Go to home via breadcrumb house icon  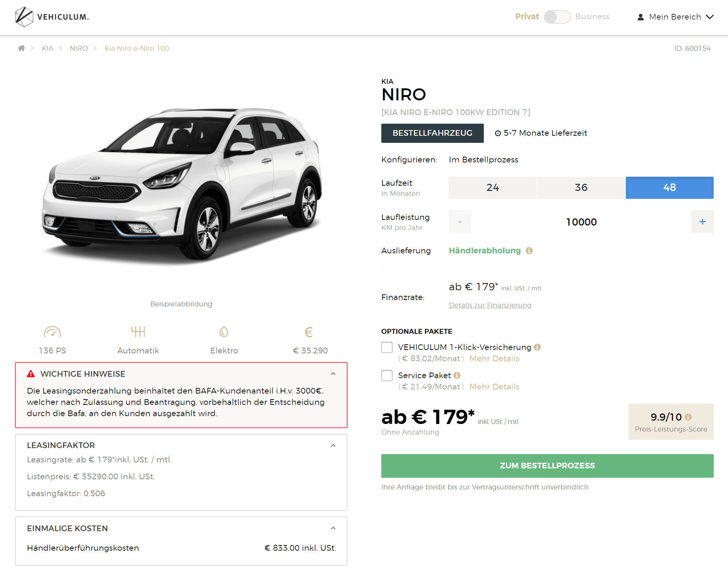point(21,48)
